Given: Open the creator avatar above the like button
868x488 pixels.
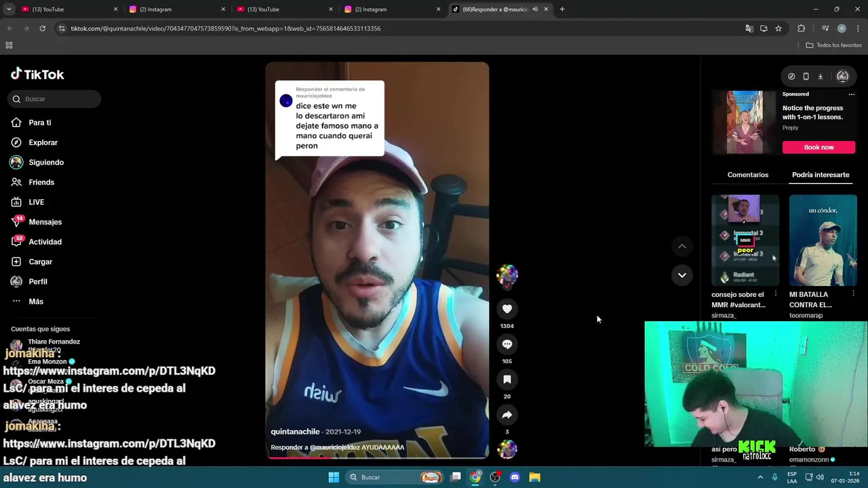Looking at the screenshot, I should 507,275.
